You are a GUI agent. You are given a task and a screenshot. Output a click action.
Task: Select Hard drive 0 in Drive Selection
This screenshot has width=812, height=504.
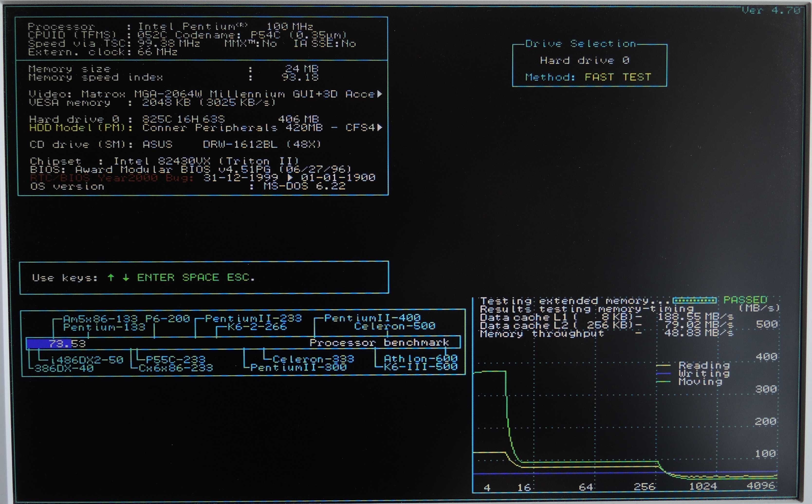click(x=585, y=61)
